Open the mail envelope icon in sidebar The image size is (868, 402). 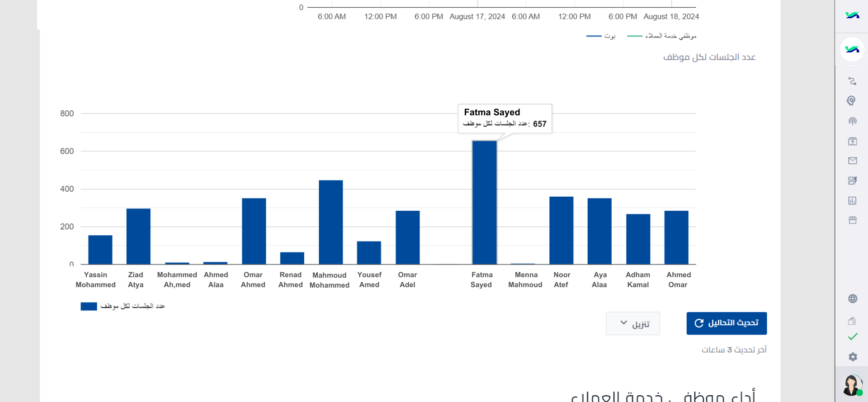tap(852, 161)
